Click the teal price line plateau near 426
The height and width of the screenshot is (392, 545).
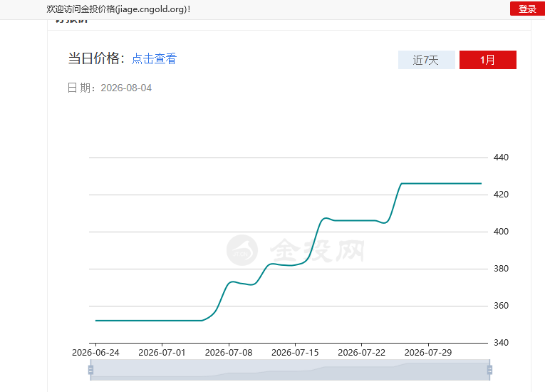(x=442, y=183)
